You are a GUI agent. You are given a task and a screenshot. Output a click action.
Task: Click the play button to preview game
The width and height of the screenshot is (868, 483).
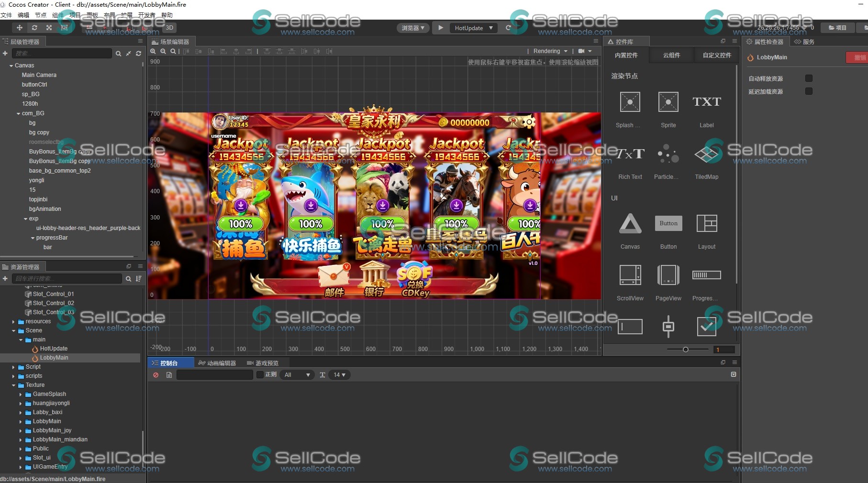click(x=440, y=28)
